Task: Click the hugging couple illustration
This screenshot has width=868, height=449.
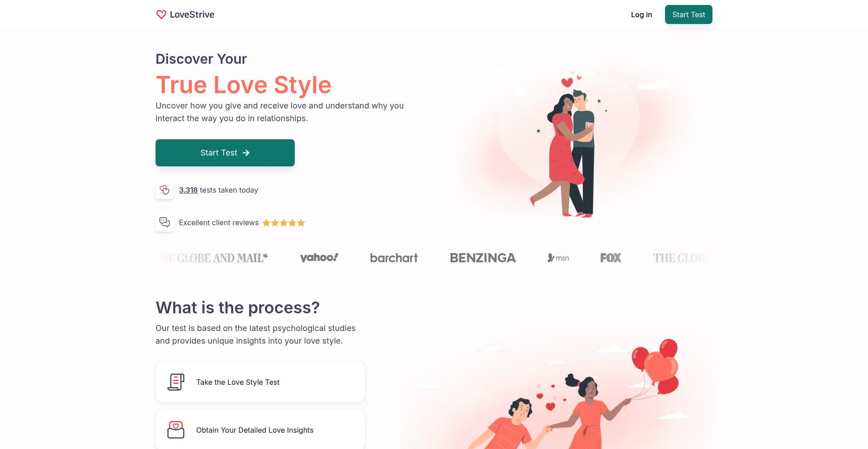Action: tap(568, 145)
